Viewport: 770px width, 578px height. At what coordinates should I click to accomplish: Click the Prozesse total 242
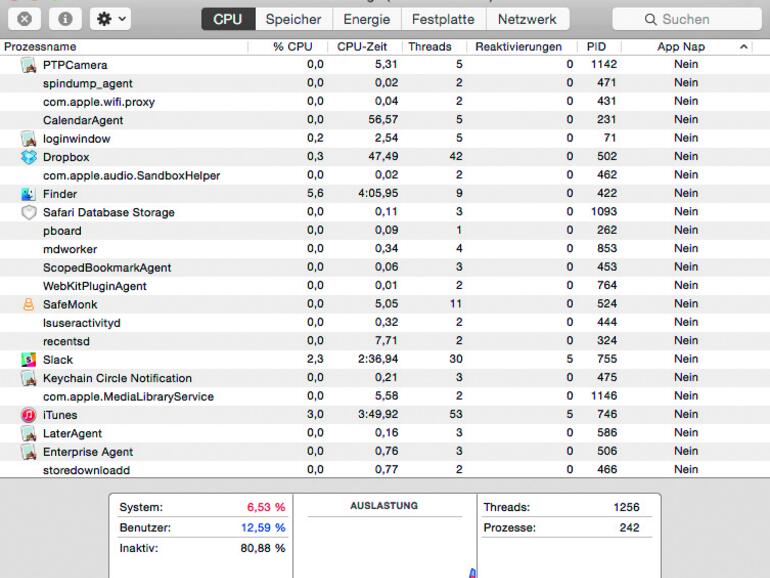629,528
